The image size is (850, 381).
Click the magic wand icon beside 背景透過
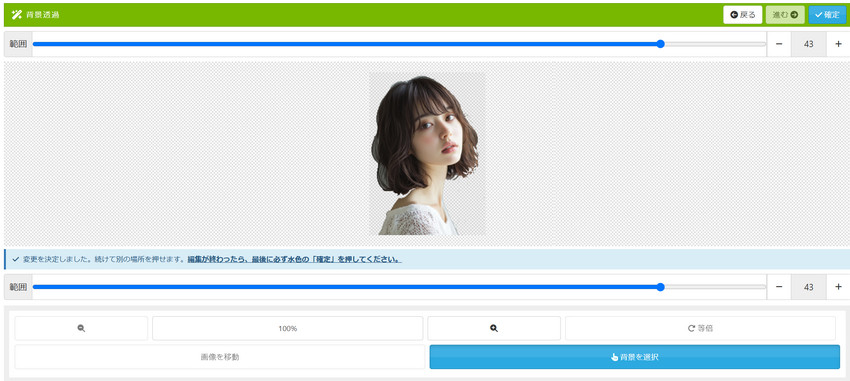coord(16,15)
